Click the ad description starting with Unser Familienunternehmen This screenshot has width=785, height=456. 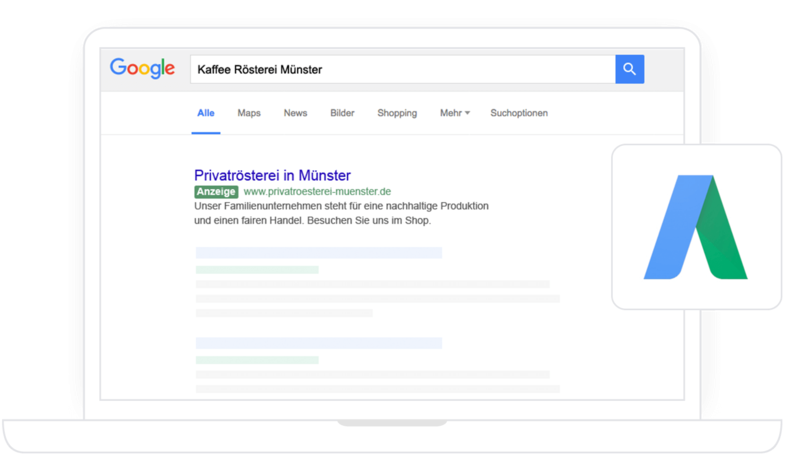click(341, 213)
